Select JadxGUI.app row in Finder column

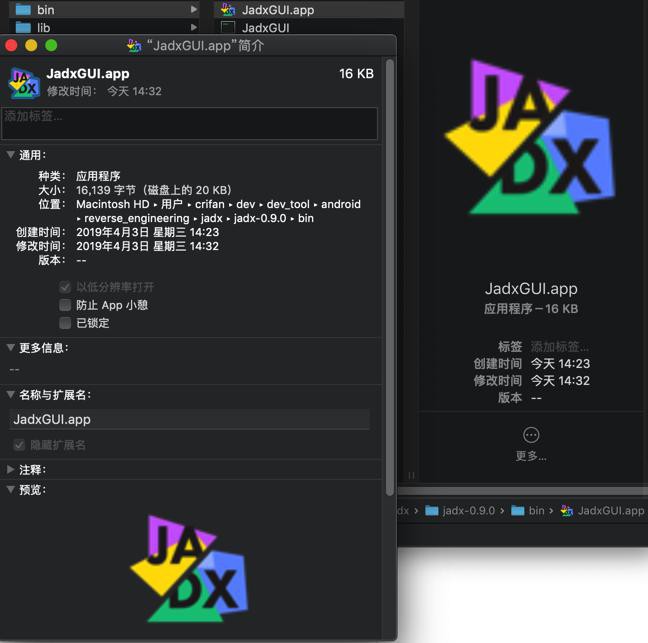pyautogui.click(x=309, y=10)
